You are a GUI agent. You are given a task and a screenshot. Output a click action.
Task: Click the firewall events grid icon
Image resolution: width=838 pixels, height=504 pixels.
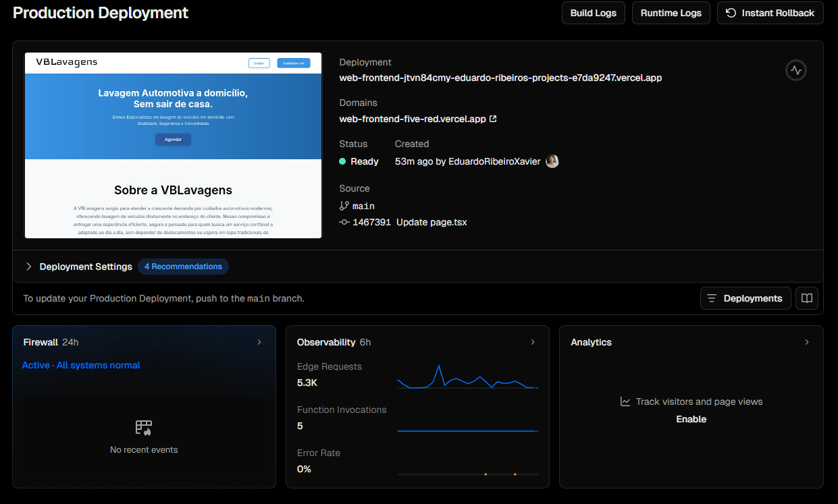(x=144, y=427)
